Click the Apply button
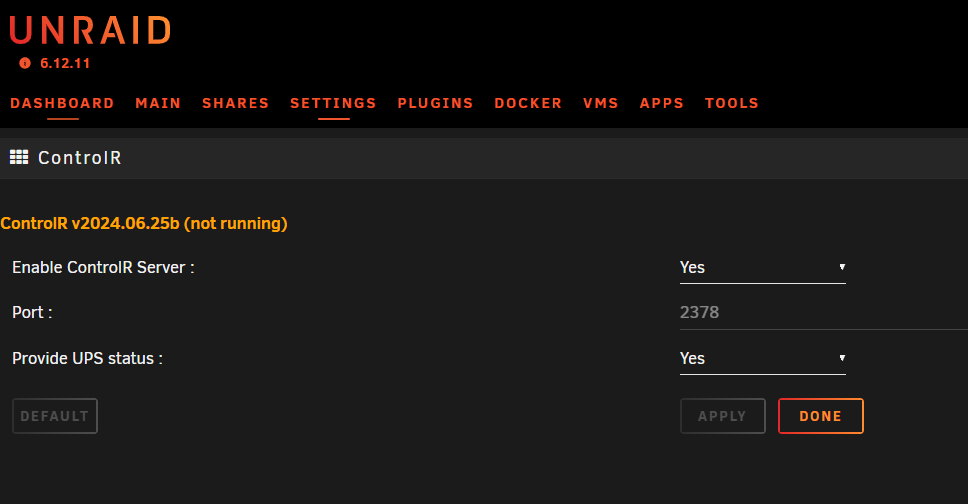Viewport: 968px width, 504px height. (722, 416)
